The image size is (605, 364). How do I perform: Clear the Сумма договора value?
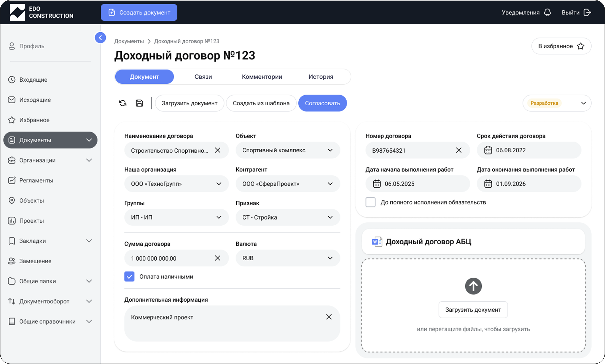tap(217, 258)
